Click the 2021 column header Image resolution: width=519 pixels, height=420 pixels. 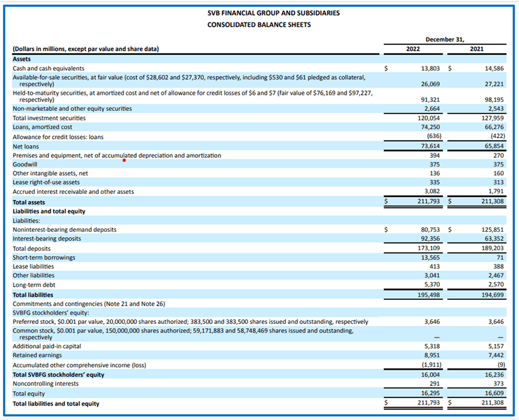476,49
